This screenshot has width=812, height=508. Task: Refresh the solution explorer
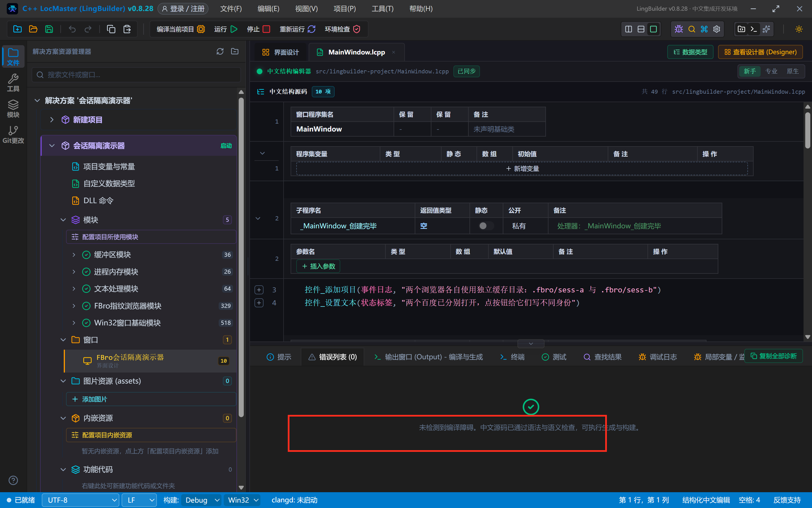tap(220, 51)
